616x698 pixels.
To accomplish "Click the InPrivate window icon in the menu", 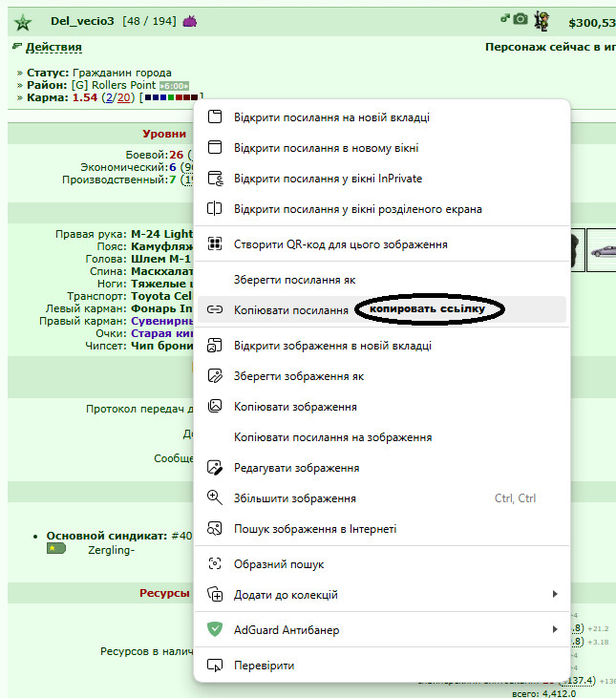I will point(216,178).
